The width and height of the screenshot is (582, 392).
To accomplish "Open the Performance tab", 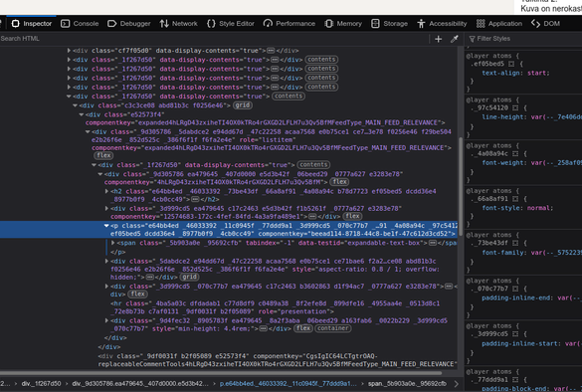I will pos(290,24).
